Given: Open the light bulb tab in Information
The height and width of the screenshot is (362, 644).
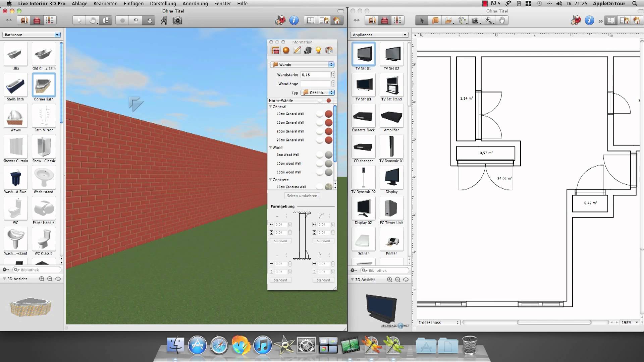Looking at the screenshot, I should coord(318,50).
